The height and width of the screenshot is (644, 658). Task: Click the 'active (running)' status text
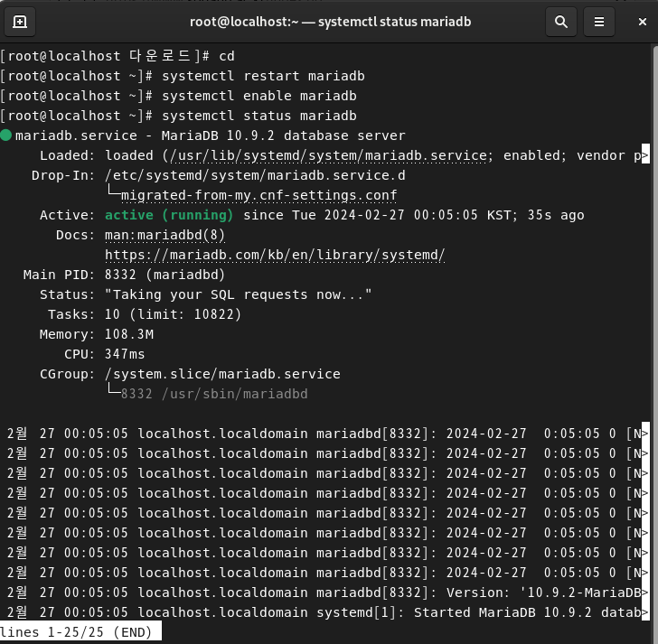pos(169,215)
